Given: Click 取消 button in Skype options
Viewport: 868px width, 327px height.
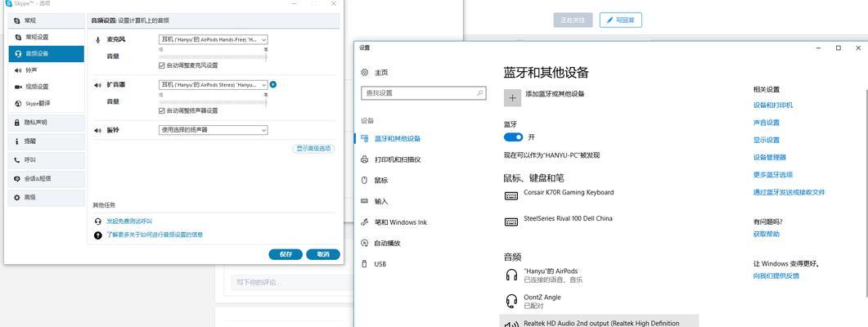Looking at the screenshot, I should [x=323, y=254].
